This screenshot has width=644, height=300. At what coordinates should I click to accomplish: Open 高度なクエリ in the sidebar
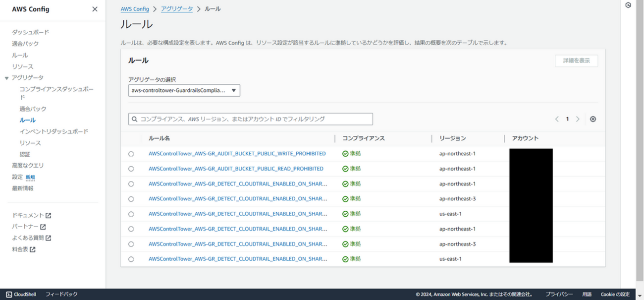point(28,166)
